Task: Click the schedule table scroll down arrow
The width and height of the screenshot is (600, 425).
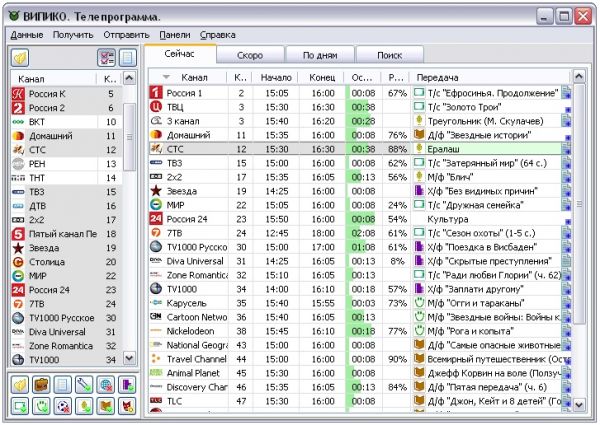Action: pyautogui.click(x=579, y=404)
